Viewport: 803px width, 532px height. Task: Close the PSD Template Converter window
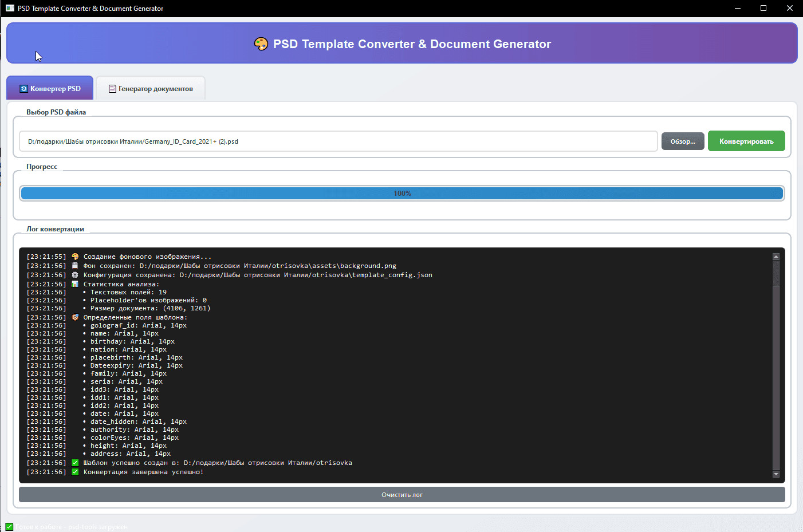790,8
